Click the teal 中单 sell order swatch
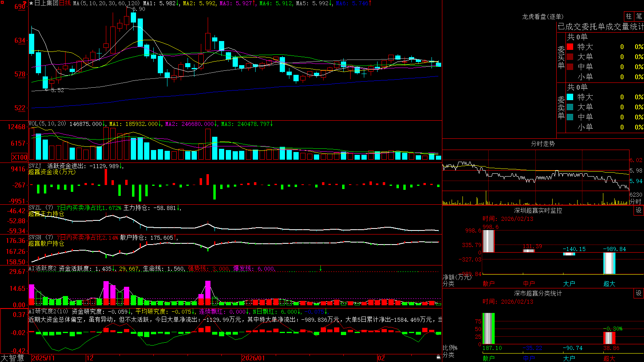Image resolution: width=644 pixels, height=362 pixels. [x=570, y=117]
